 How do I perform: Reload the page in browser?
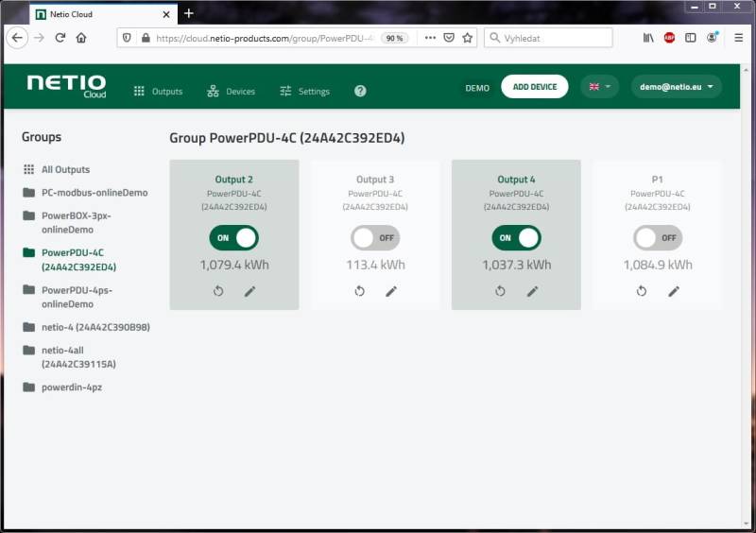click(x=60, y=38)
